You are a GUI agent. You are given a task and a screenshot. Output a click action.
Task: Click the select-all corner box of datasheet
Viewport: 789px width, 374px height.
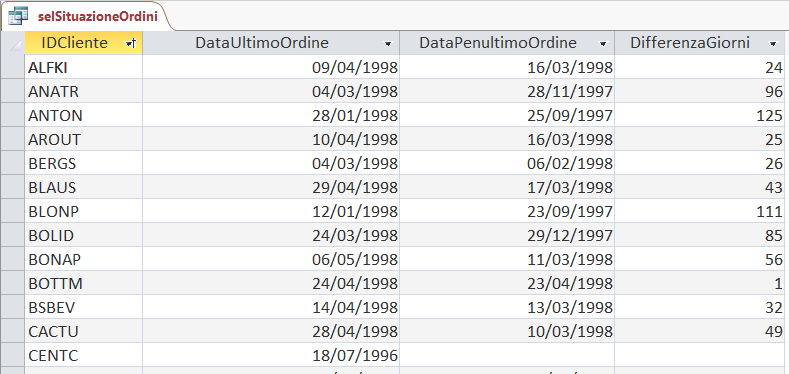pyautogui.click(x=13, y=43)
